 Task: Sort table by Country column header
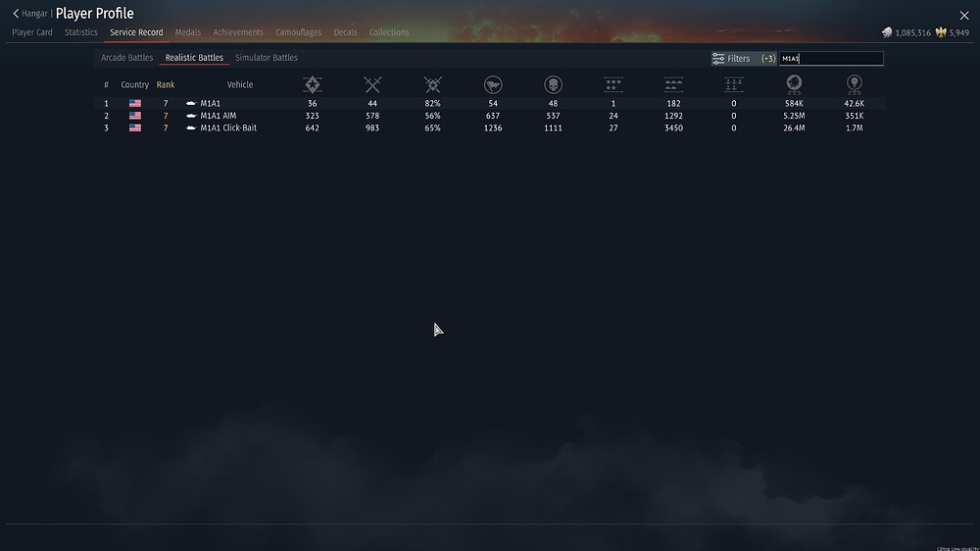coord(134,84)
